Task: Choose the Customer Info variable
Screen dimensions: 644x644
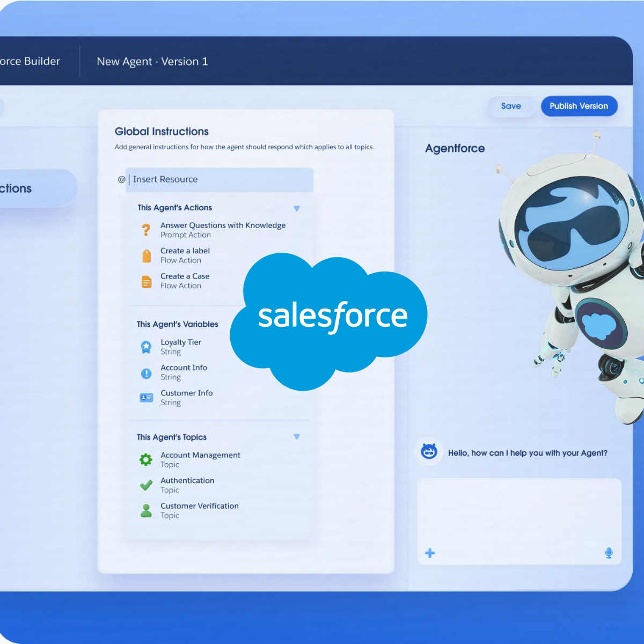Action: [x=187, y=398]
